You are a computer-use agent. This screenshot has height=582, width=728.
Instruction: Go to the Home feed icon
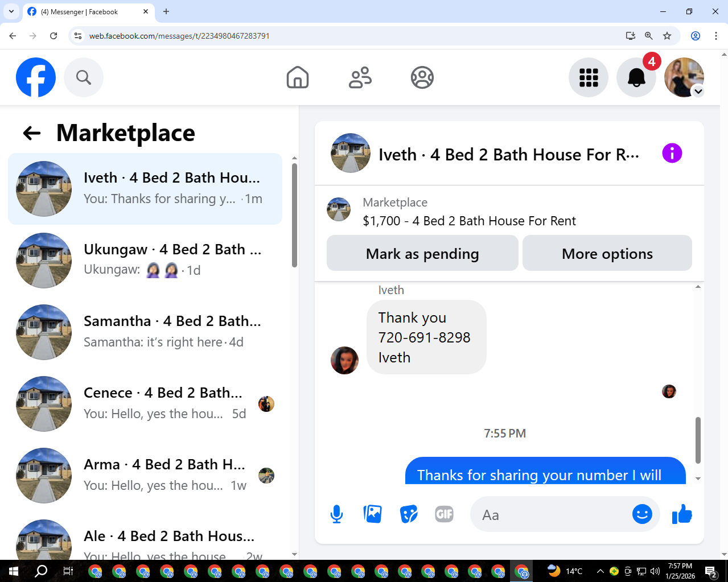(298, 77)
